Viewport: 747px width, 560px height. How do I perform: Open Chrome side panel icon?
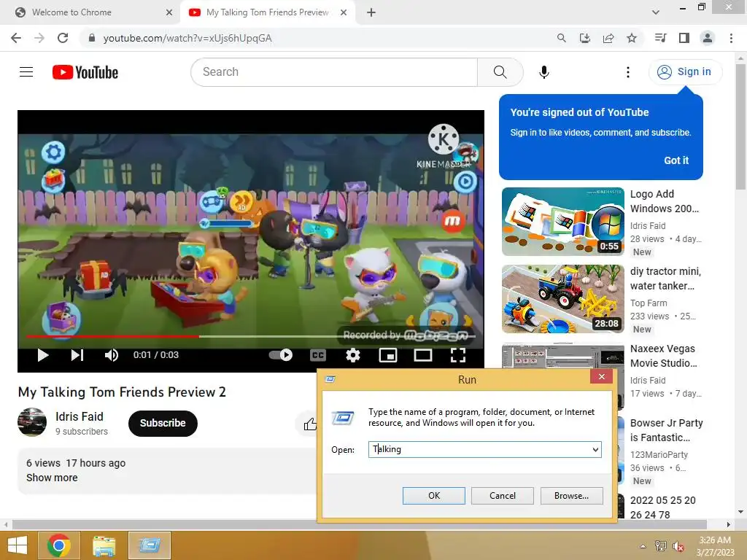click(684, 38)
